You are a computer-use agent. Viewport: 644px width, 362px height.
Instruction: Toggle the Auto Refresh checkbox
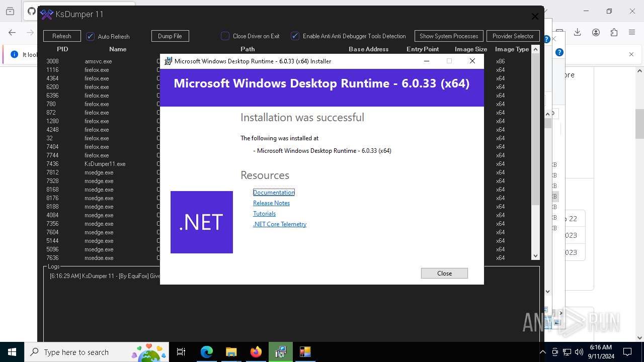click(x=91, y=36)
